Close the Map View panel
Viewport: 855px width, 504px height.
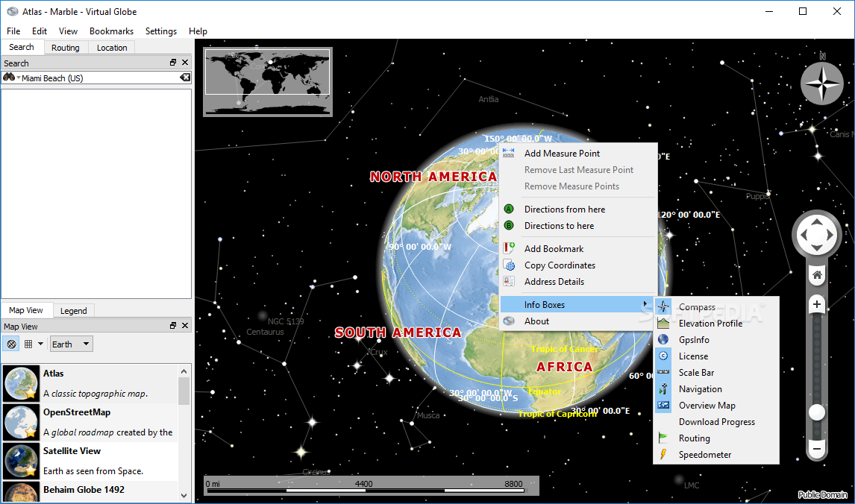(185, 326)
